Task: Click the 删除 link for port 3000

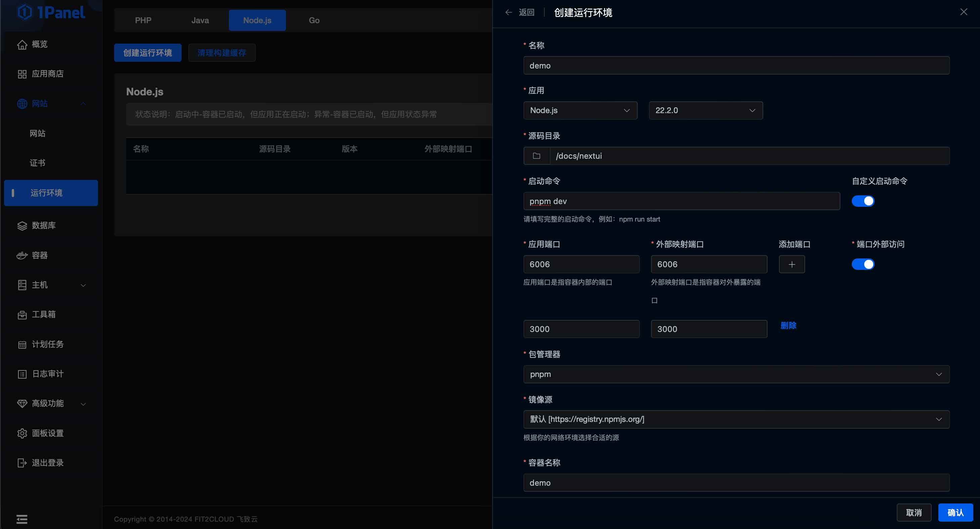Action: pyautogui.click(x=788, y=325)
